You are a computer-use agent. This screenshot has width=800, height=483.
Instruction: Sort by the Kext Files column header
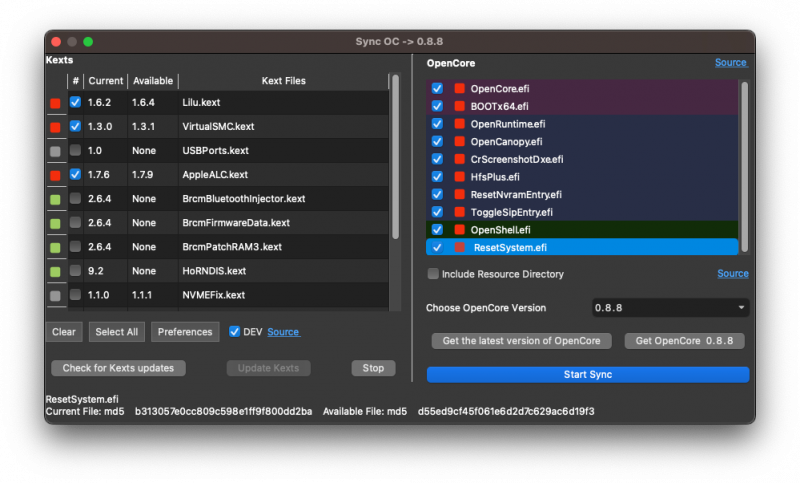(282, 81)
